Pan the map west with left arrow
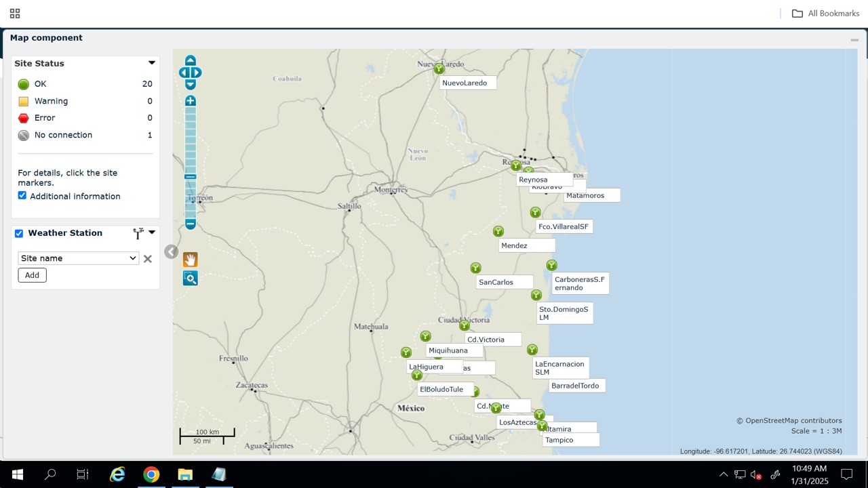The image size is (868, 488). click(183, 73)
